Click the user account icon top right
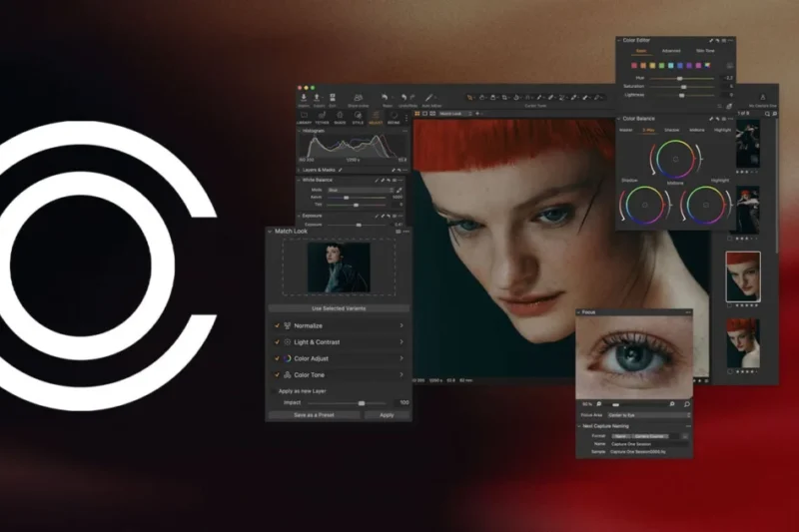 [763, 97]
